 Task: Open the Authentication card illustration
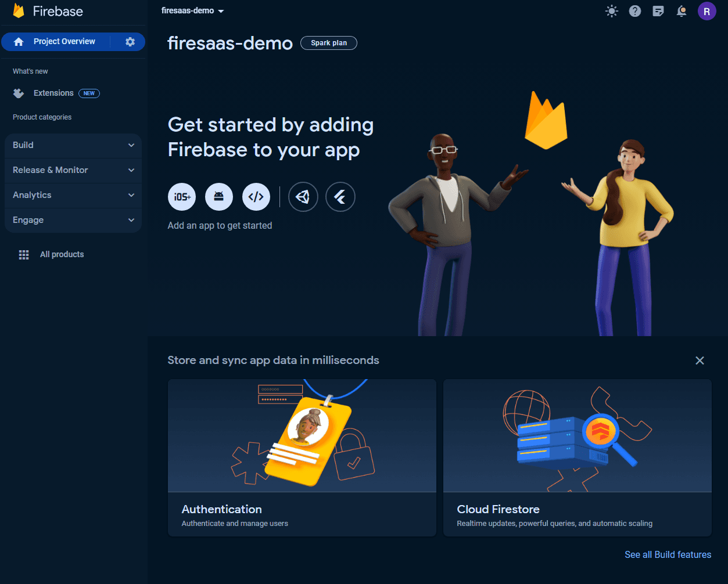point(302,435)
